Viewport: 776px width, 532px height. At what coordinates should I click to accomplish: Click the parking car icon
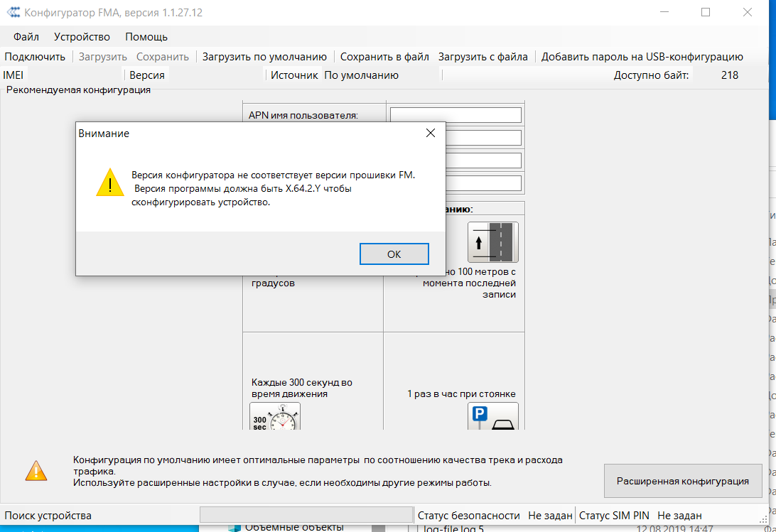(492, 417)
